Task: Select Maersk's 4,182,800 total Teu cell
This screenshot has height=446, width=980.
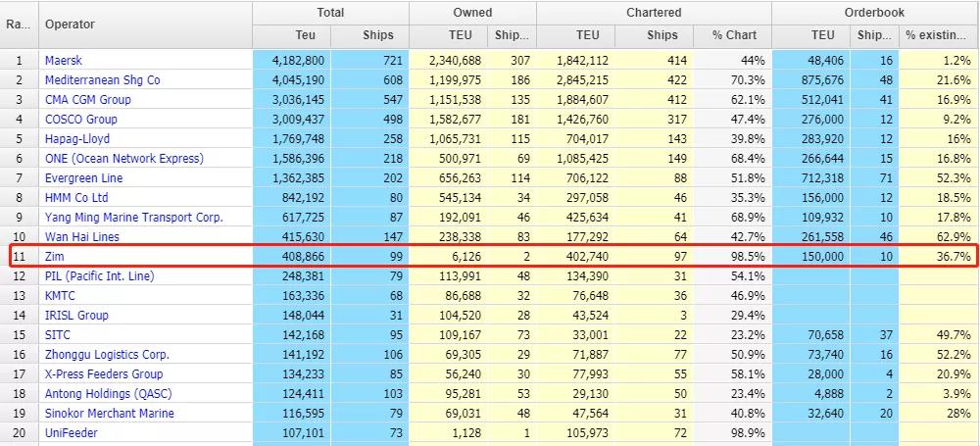Action: tap(292, 61)
